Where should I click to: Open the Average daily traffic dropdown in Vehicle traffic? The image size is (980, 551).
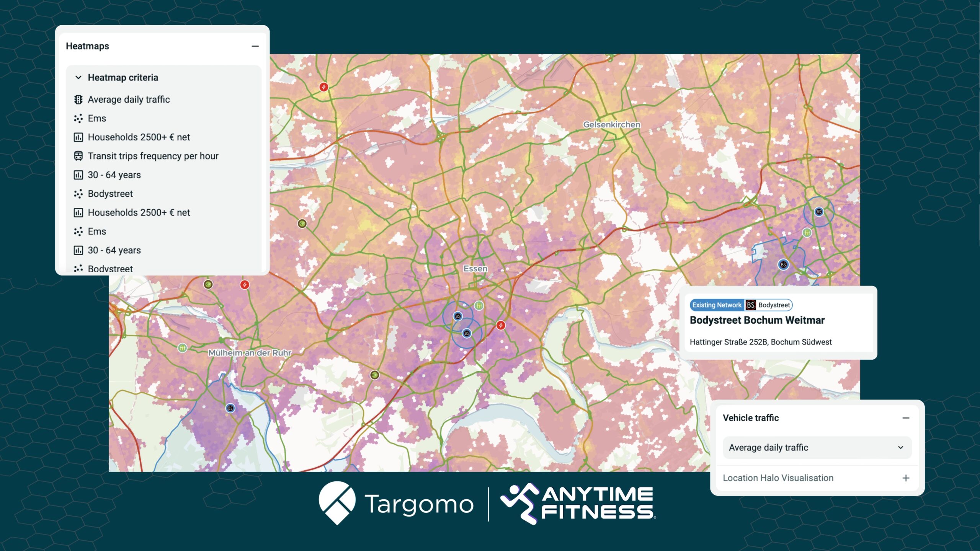[817, 448]
